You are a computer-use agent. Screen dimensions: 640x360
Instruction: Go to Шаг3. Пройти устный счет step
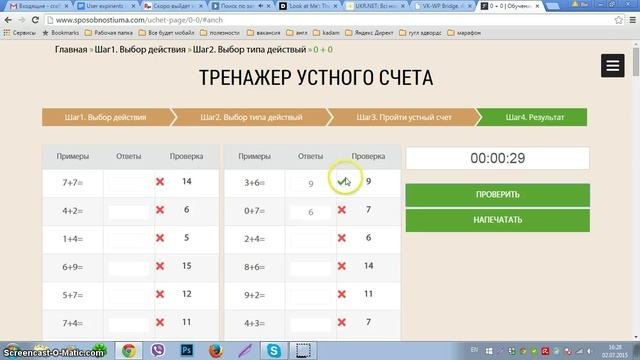click(x=404, y=117)
